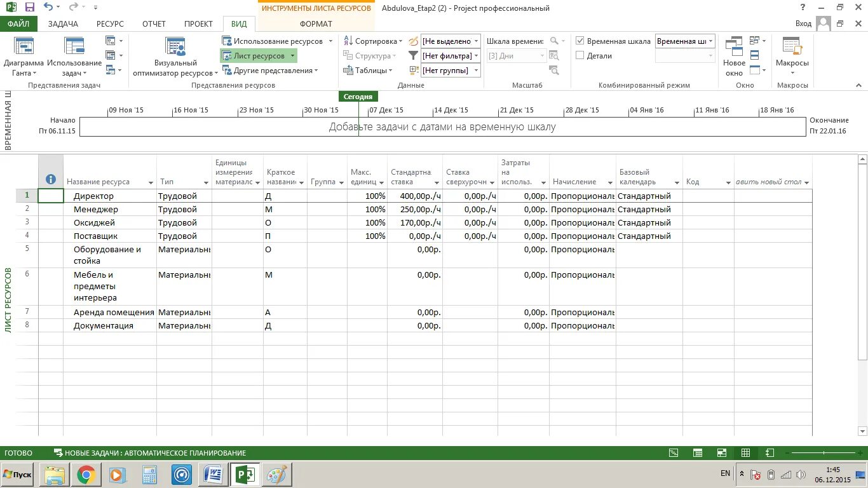This screenshot has width=868, height=488.
Task: Open Начисление column filter arrow
Action: coord(609,182)
